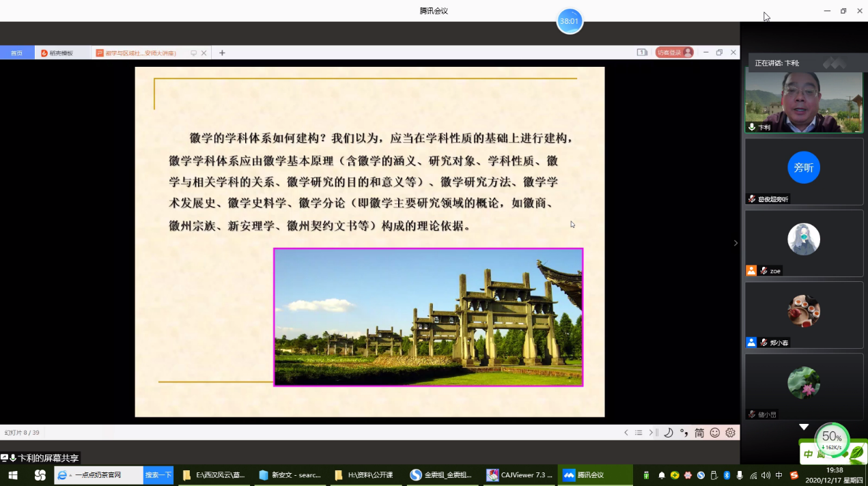Go to next slide using the right arrow

pos(651,433)
